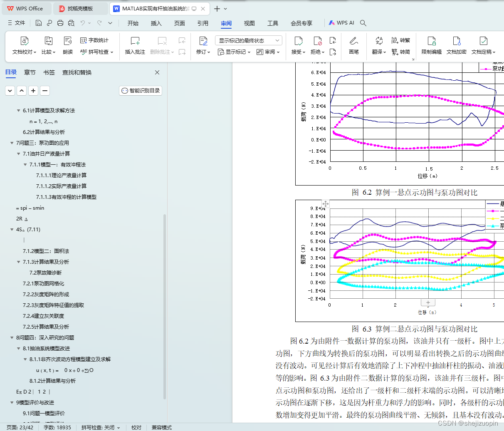Convert to simplified with 转简

click(401, 52)
